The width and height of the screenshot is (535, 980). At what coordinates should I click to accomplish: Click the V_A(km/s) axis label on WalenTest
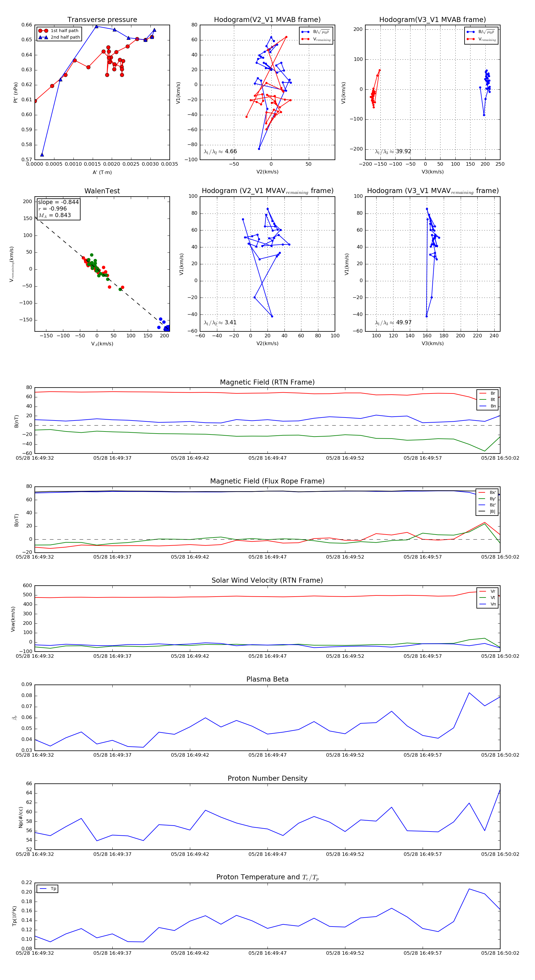[102, 344]
